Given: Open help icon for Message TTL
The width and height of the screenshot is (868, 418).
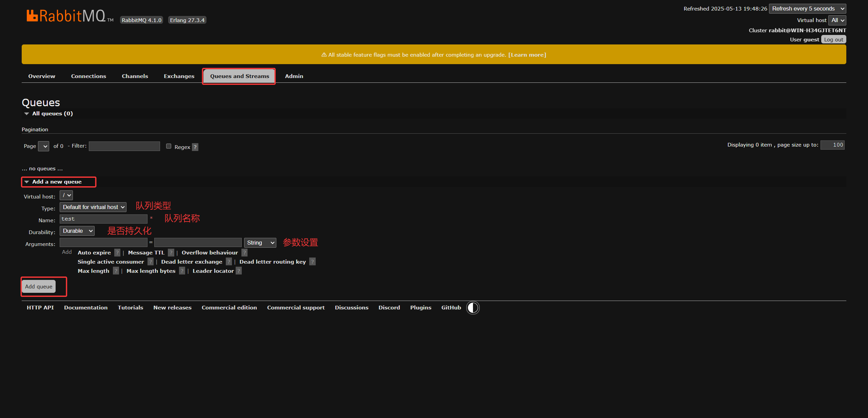Looking at the screenshot, I should click(171, 252).
